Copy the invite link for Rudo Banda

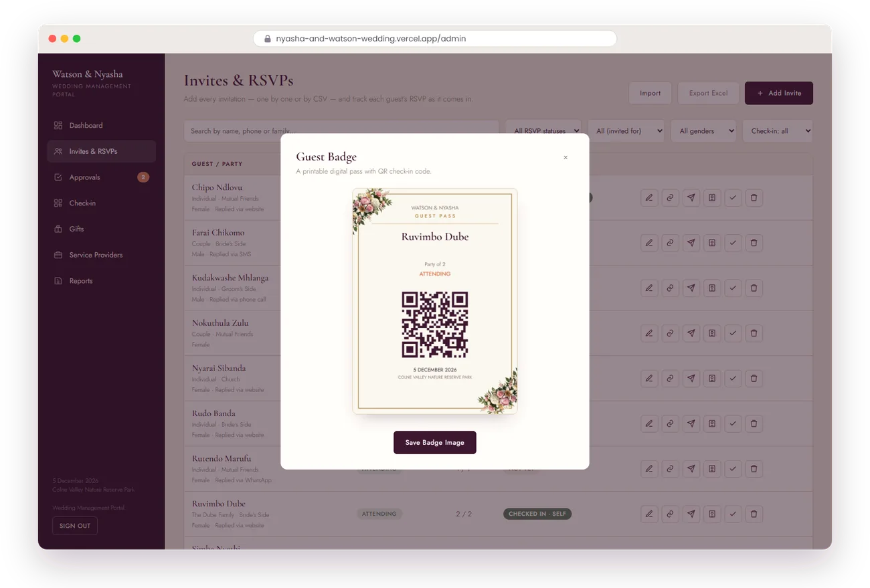670,423
